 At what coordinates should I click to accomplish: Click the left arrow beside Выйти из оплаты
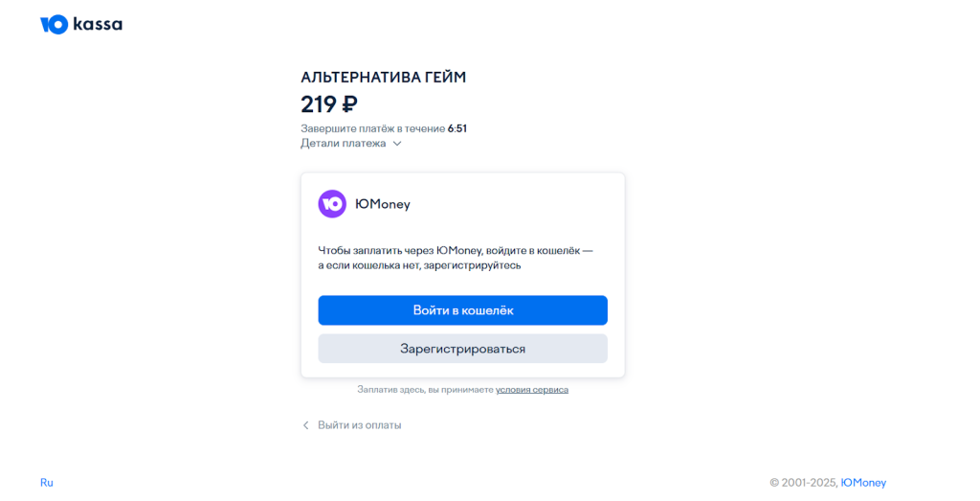[x=305, y=425]
